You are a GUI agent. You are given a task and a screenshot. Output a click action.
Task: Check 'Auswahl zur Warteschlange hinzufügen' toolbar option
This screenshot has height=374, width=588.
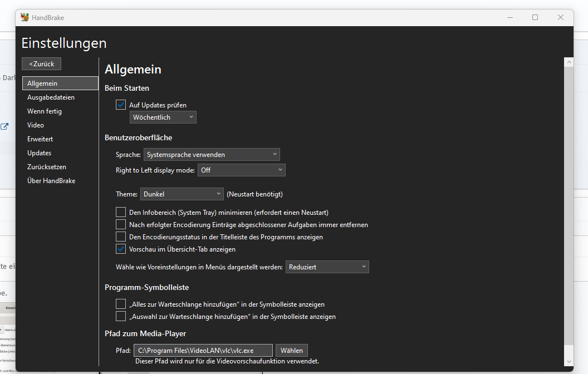[121, 316]
